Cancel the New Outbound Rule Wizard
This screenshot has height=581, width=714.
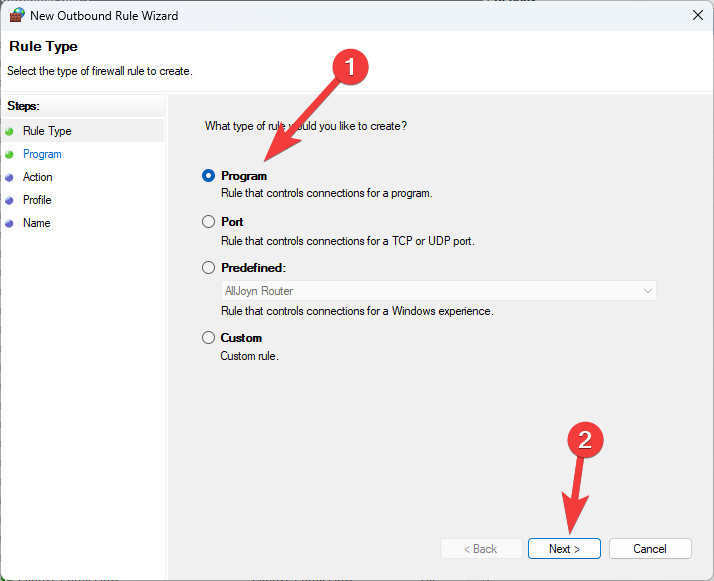click(649, 548)
